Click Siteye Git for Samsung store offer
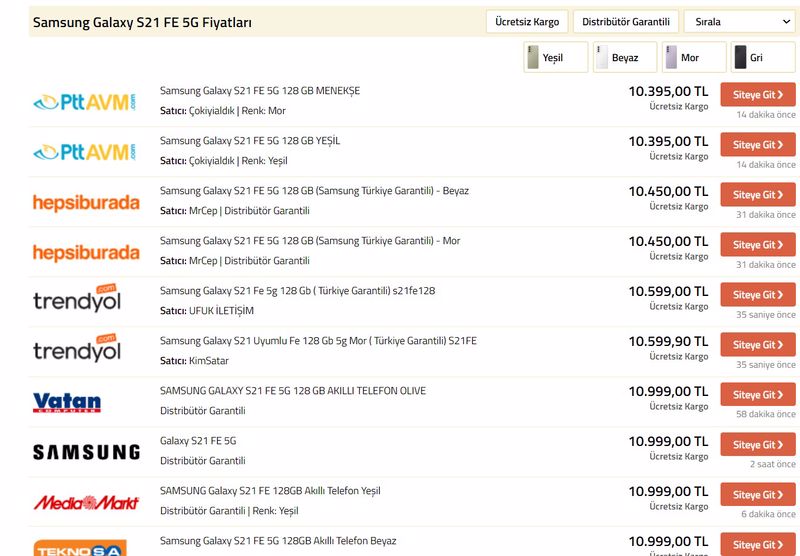 [x=758, y=444]
